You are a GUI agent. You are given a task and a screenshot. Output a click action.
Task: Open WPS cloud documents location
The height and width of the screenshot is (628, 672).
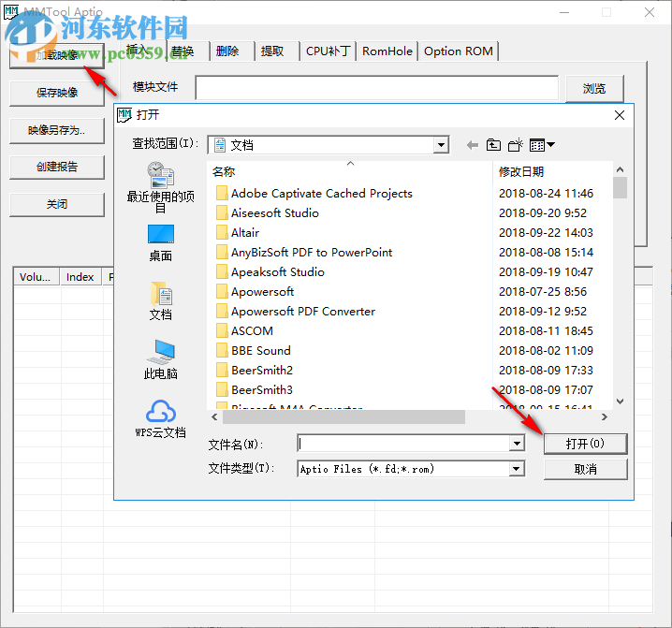[x=161, y=419]
